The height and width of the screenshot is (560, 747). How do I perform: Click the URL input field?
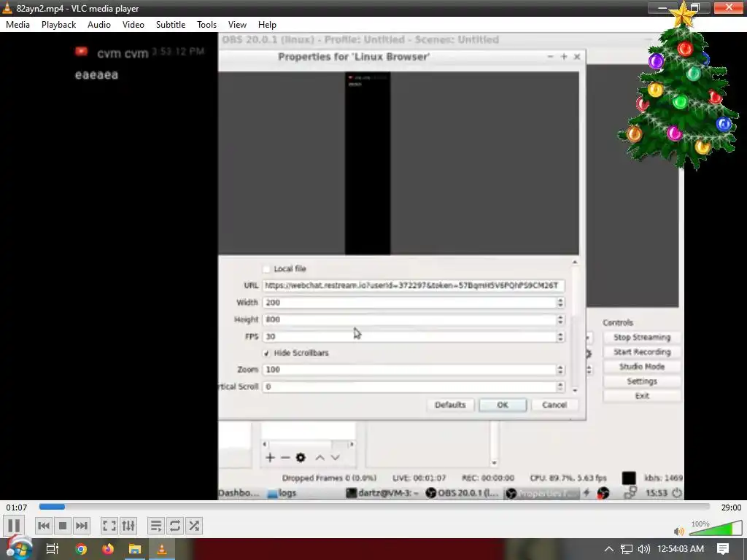click(413, 285)
